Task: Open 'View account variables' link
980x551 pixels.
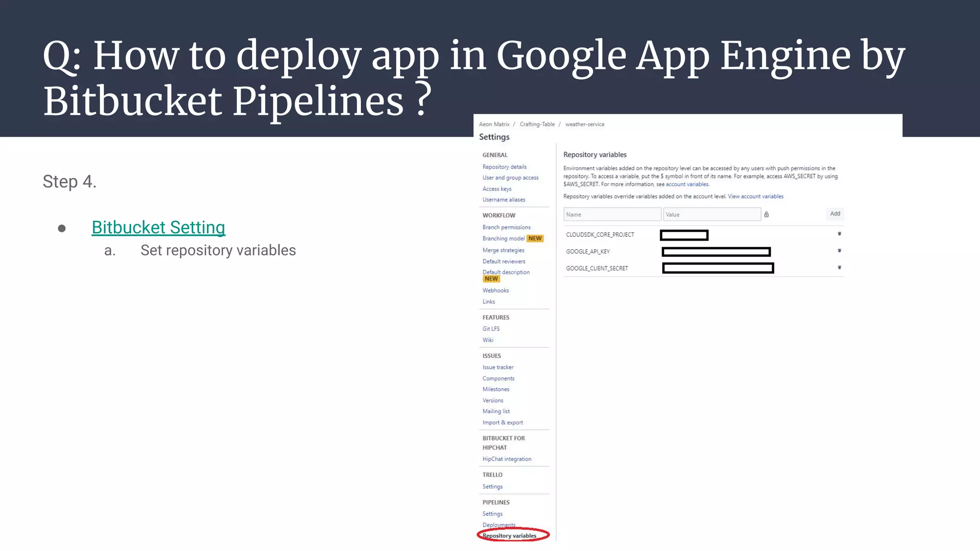Action: pos(756,197)
